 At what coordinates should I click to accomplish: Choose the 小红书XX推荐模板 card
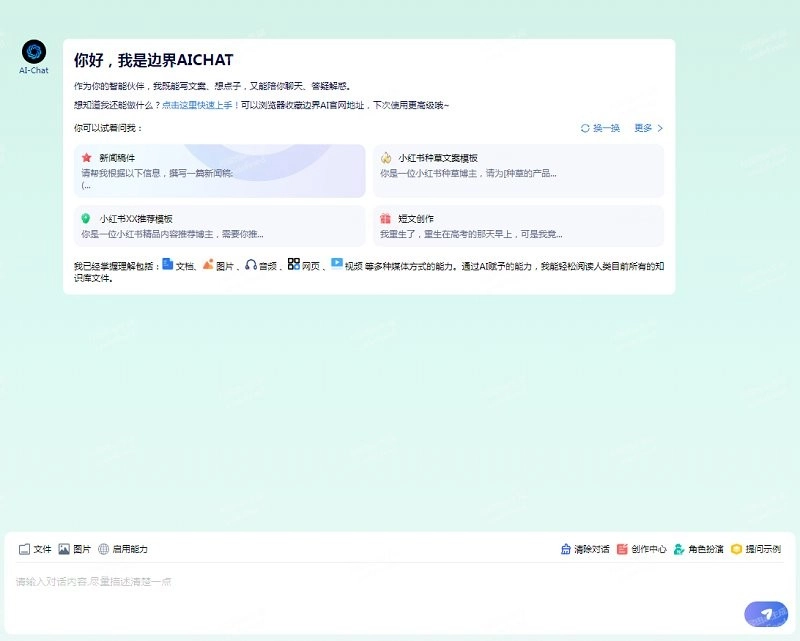click(x=219, y=226)
